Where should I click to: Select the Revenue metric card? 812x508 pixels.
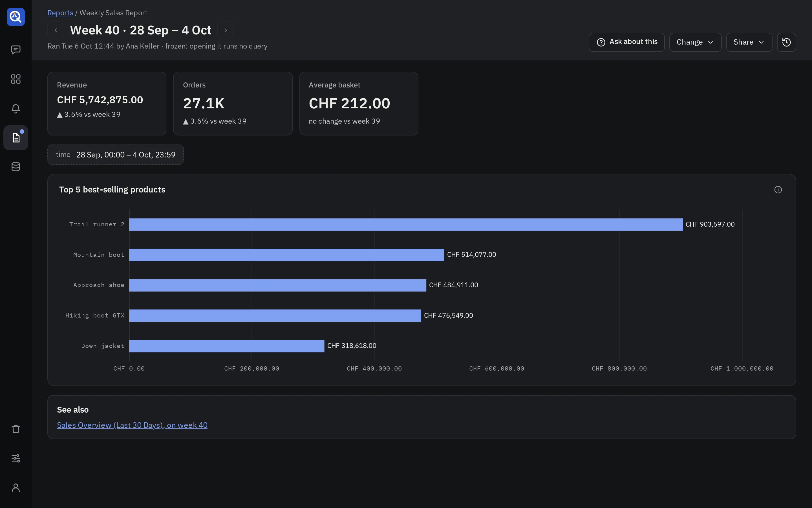coord(107,104)
